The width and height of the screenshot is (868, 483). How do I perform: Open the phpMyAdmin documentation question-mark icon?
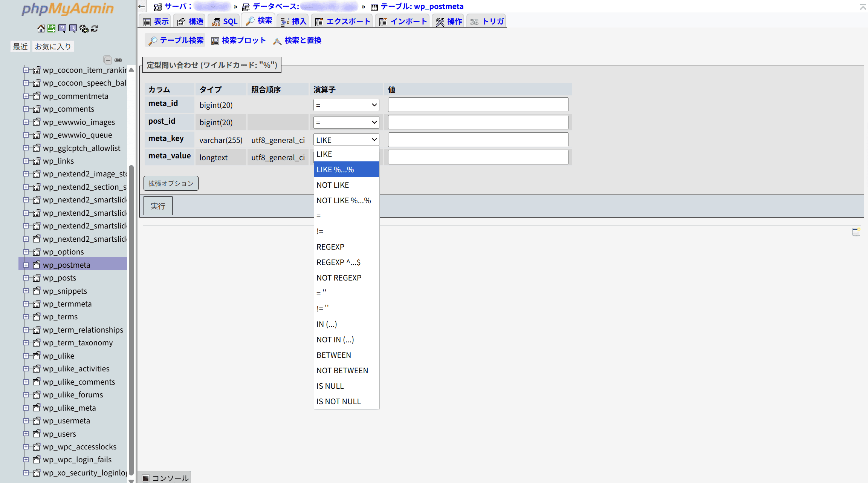(62, 29)
